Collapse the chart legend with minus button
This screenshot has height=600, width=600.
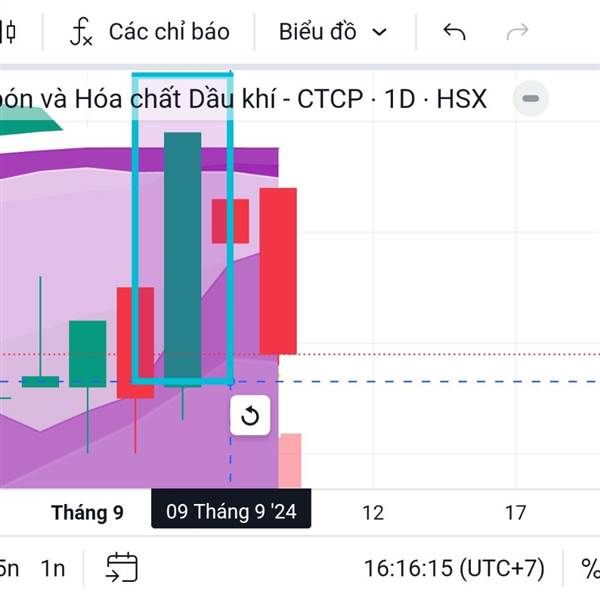(531, 99)
